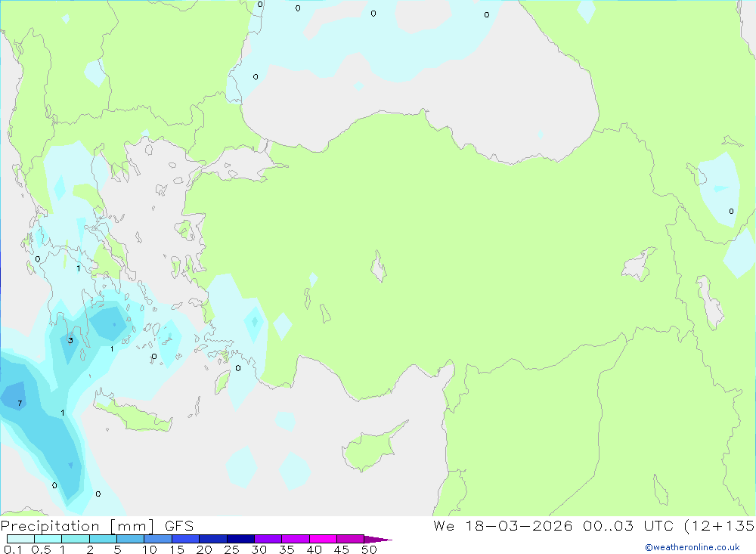The image size is (756, 554).
Task: Click the '(12+135' forecast run text
Action: click(x=720, y=526)
